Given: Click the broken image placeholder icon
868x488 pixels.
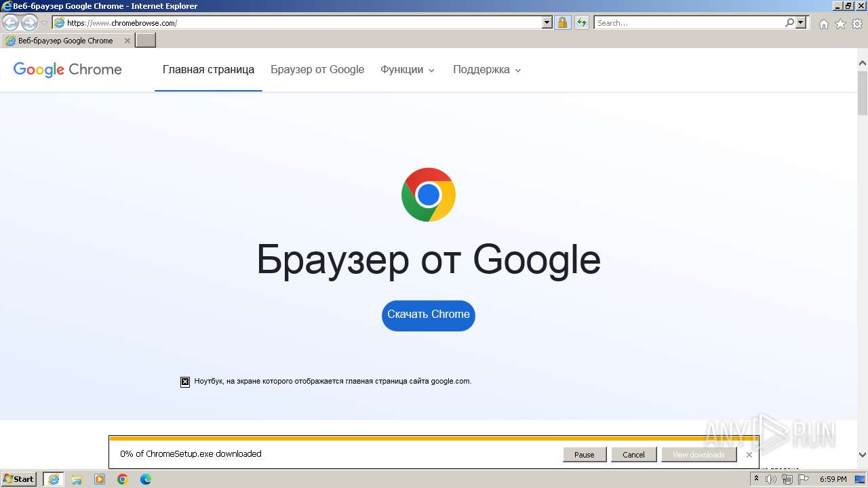Looking at the screenshot, I should pyautogui.click(x=185, y=382).
